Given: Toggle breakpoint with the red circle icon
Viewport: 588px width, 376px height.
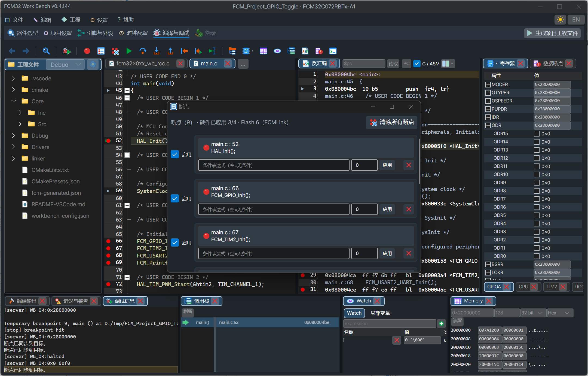Looking at the screenshot, I should click(x=87, y=51).
